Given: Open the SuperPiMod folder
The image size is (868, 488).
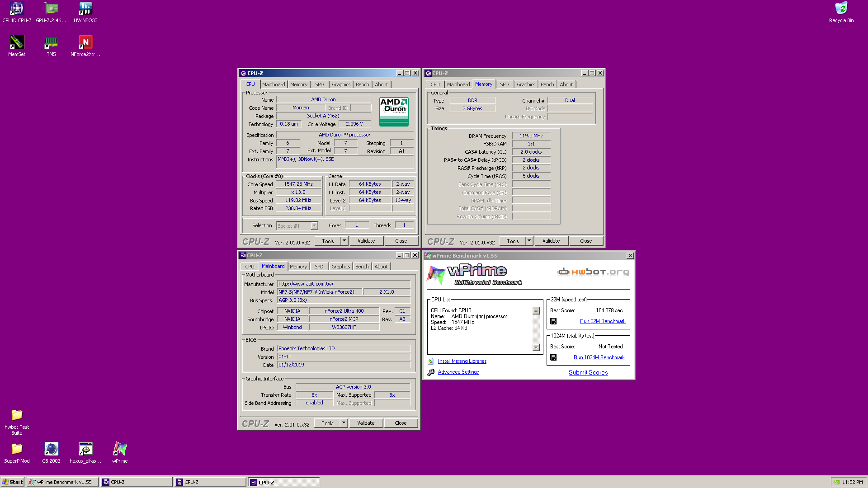Looking at the screenshot, I should [x=17, y=453].
